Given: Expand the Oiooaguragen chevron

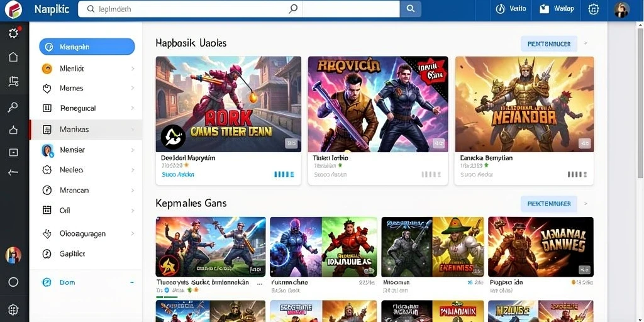Looking at the screenshot, I should [133, 234].
